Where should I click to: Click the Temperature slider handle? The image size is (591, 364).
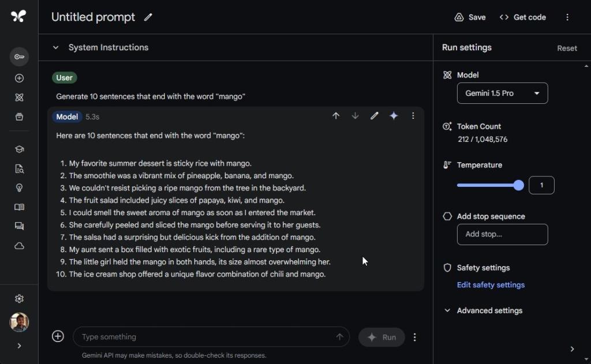[x=518, y=185]
